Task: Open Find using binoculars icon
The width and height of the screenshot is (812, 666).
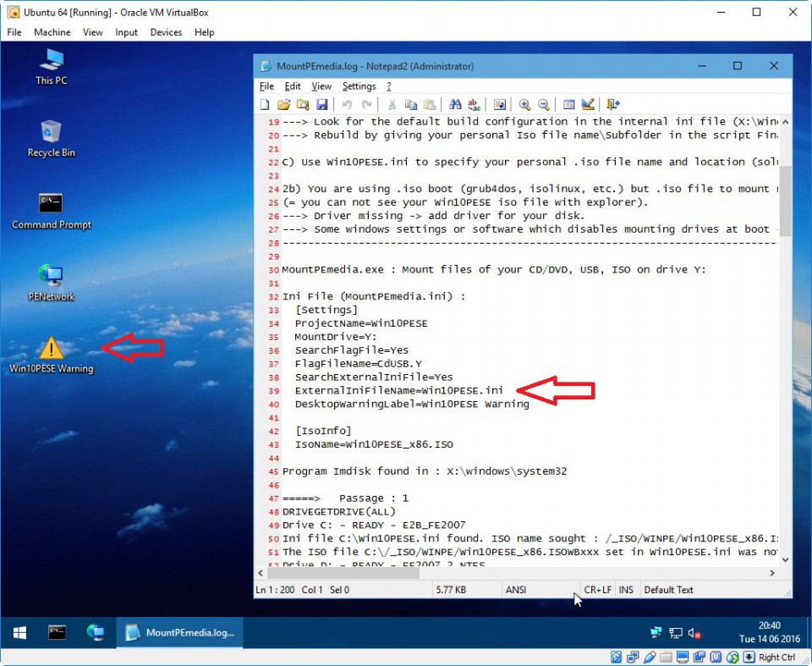Action: coord(455,105)
